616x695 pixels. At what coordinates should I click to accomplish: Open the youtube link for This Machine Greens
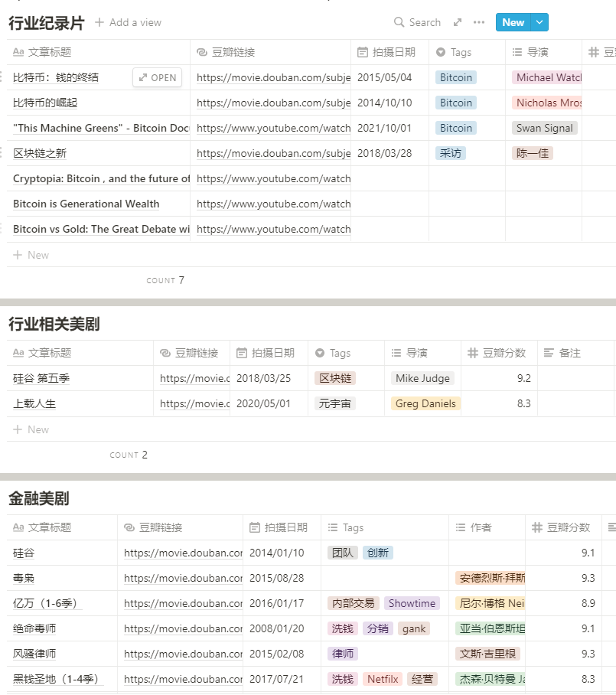point(273,128)
